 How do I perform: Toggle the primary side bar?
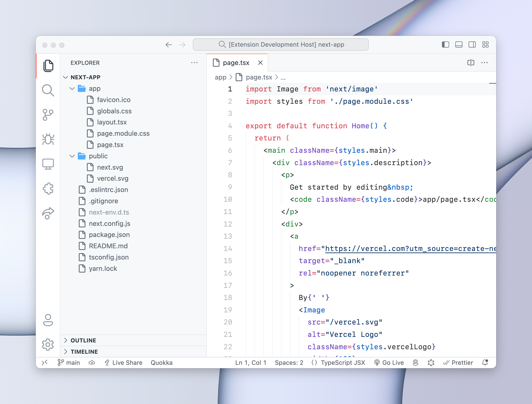[445, 45]
